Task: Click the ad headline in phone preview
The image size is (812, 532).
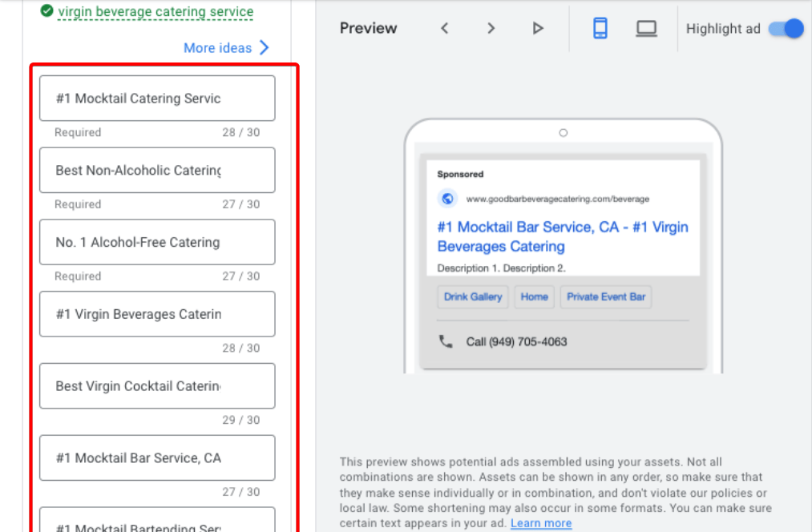Action: tap(562, 236)
